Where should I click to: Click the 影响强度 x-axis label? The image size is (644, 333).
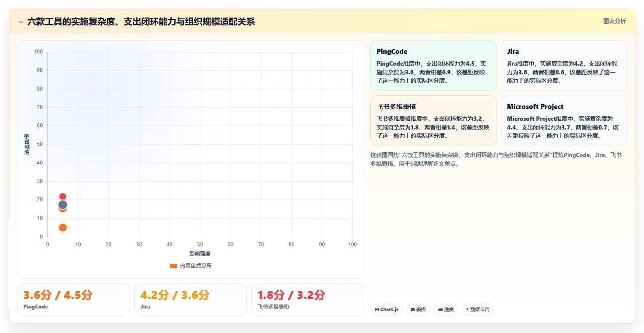click(200, 254)
